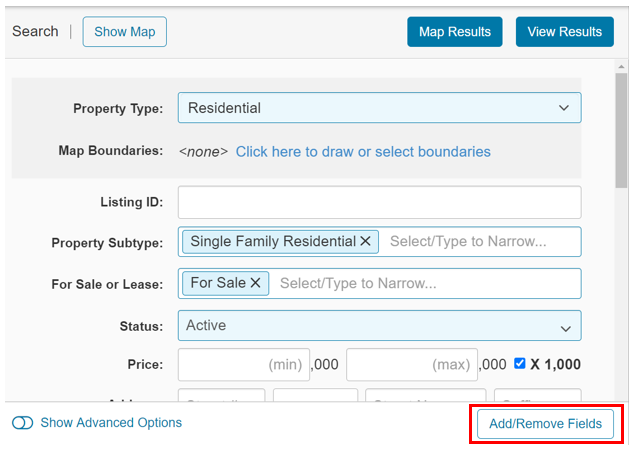The image size is (638, 453).
Task: Remove the Single Family Residential tag
Action: [x=365, y=242]
